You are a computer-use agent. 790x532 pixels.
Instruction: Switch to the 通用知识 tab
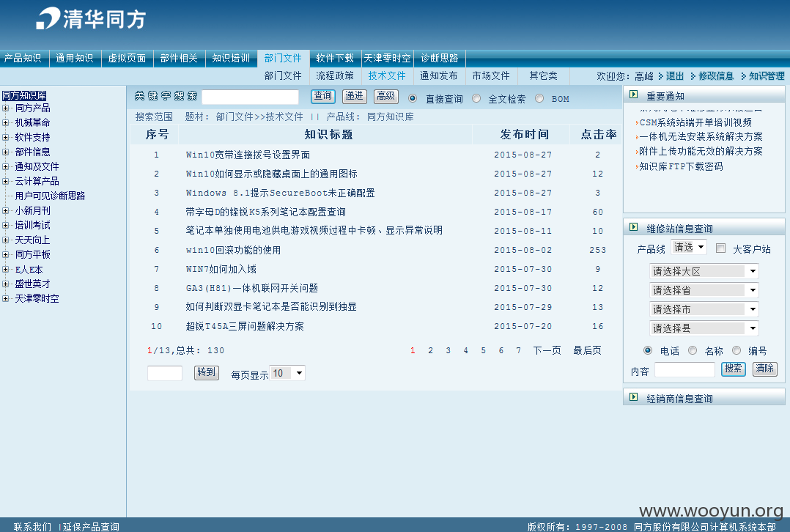click(x=75, y=58)
